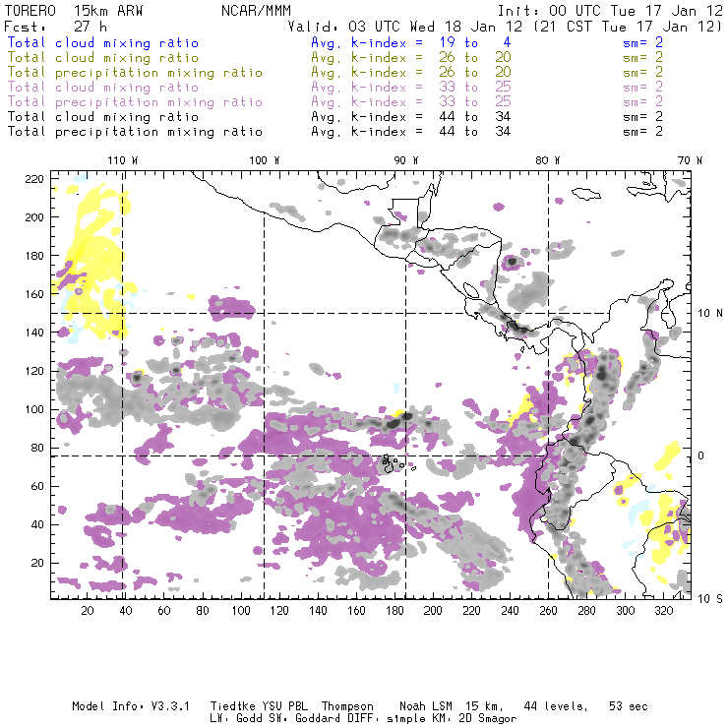Click the blue "Total cloud mixing ratio" legend line
Screen dimensions: 728x728
tap(103, 42)
